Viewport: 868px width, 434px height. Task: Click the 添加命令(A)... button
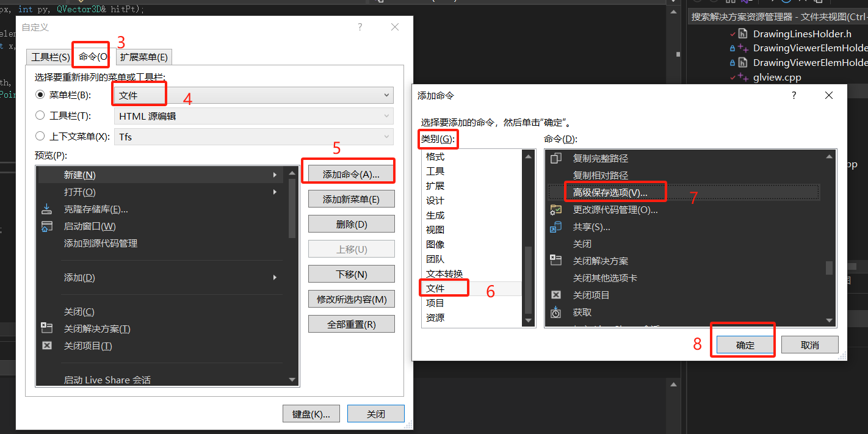351,174
